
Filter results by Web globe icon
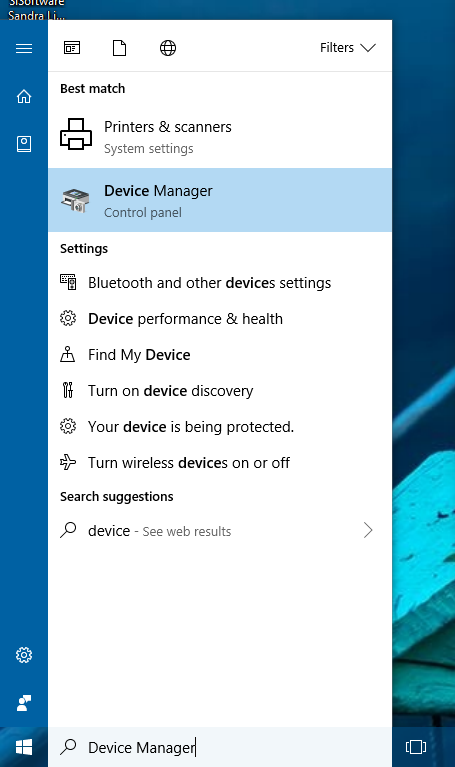coord(168,48)
